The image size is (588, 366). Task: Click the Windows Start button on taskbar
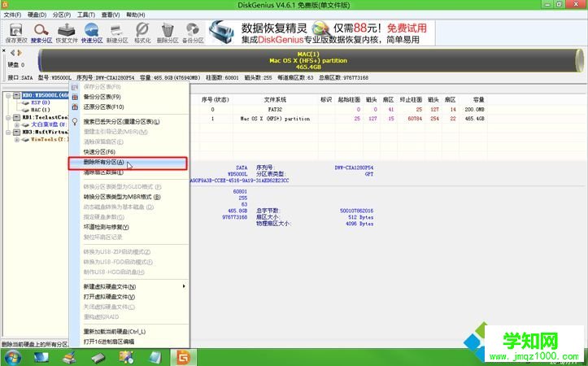pos(11,357)
